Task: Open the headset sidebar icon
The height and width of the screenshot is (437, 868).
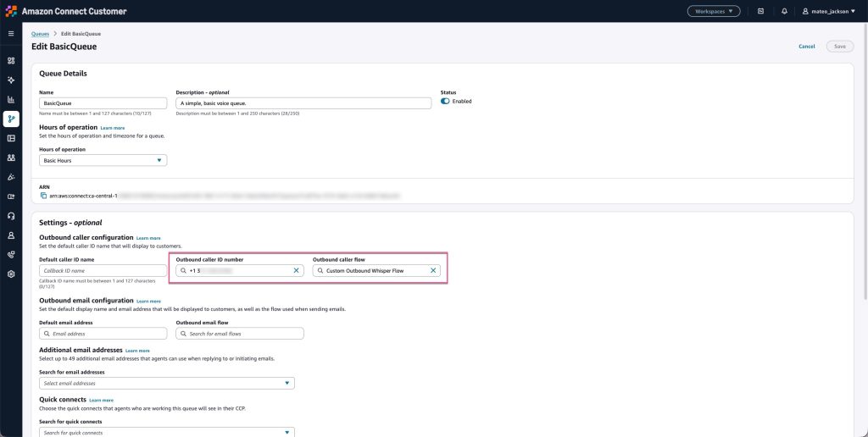Action: point(11,216)
